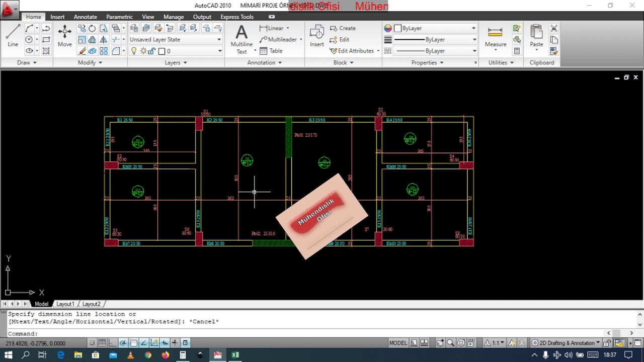This screenshot has height=362, width=644.
Task: Click the Create block button
Action: 343,28
